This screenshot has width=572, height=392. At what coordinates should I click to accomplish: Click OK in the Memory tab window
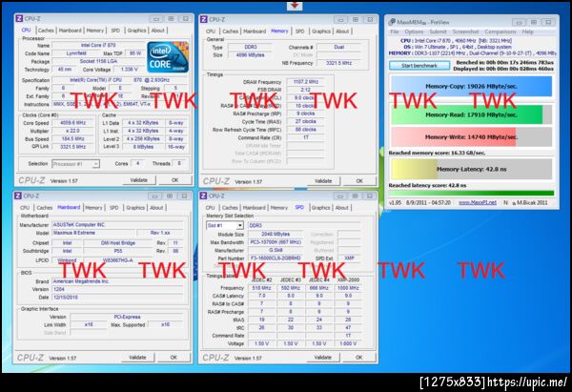tap(359, 181)
